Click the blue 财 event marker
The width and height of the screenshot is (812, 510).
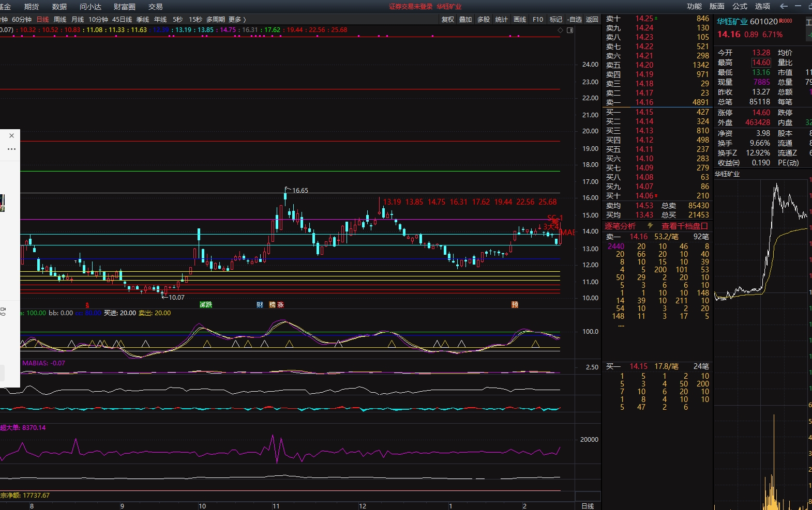260,305
